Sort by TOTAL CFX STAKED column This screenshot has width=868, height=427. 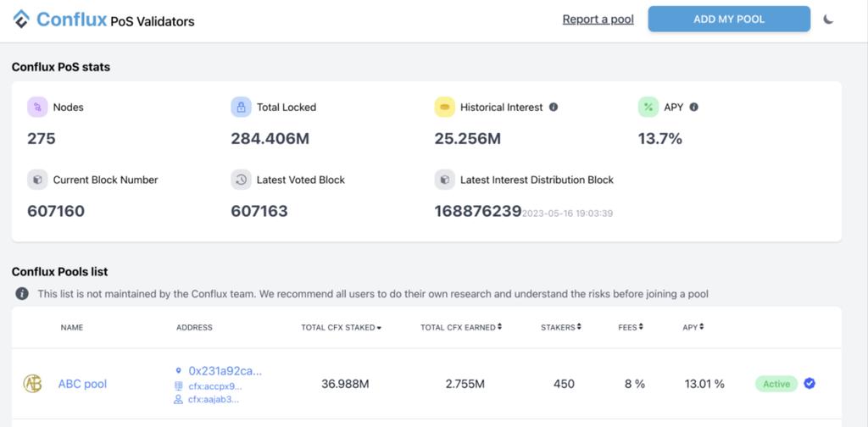click(x=341, y=327)
